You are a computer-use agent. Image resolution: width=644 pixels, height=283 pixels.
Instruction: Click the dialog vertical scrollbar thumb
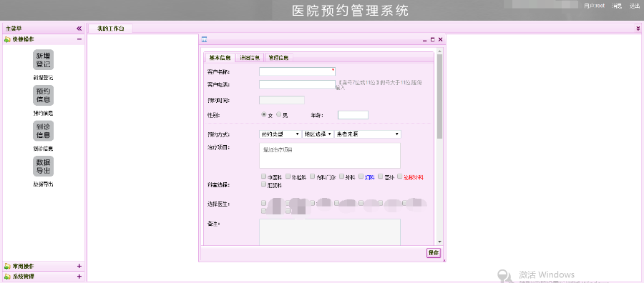[x=439, y=96]
